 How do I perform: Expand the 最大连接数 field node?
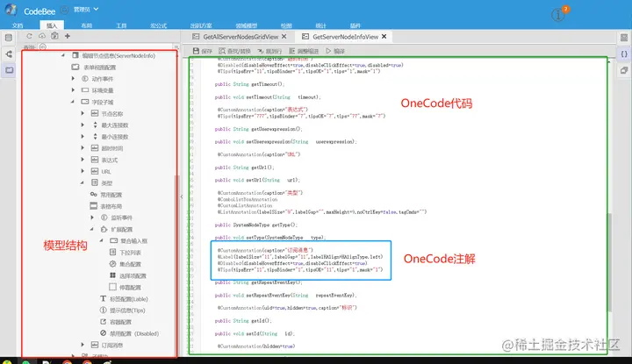point(83,125)
